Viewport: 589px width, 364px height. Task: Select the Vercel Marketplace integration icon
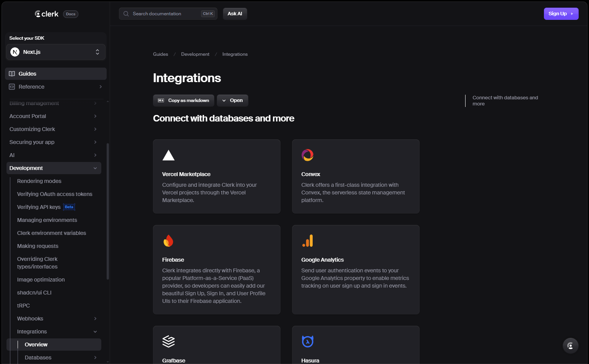(169, 155)
